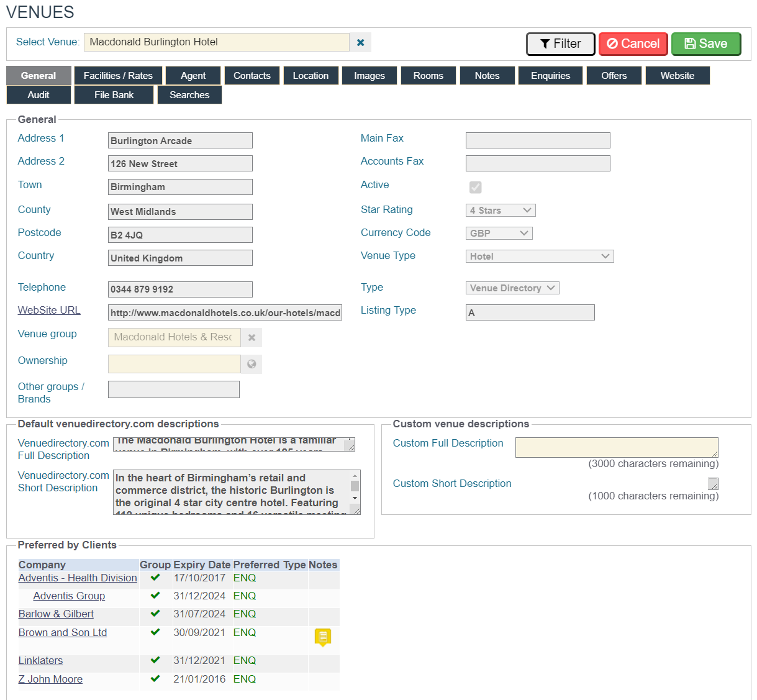Click into the Main Fax field
This screenshot has width=757, height=700.
click(538, 140)
